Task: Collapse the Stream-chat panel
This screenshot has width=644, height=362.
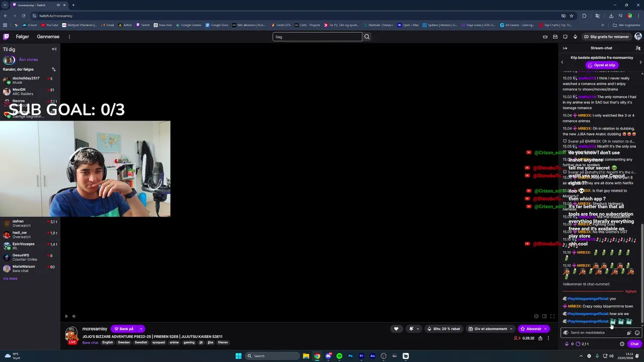Action: [565, 48]
